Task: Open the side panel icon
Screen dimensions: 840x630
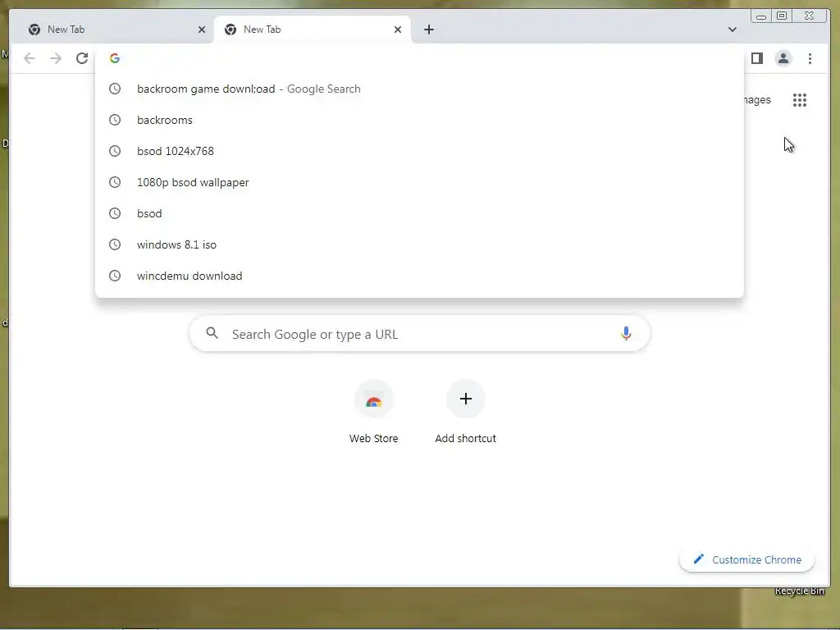Action: pos(757,58)
